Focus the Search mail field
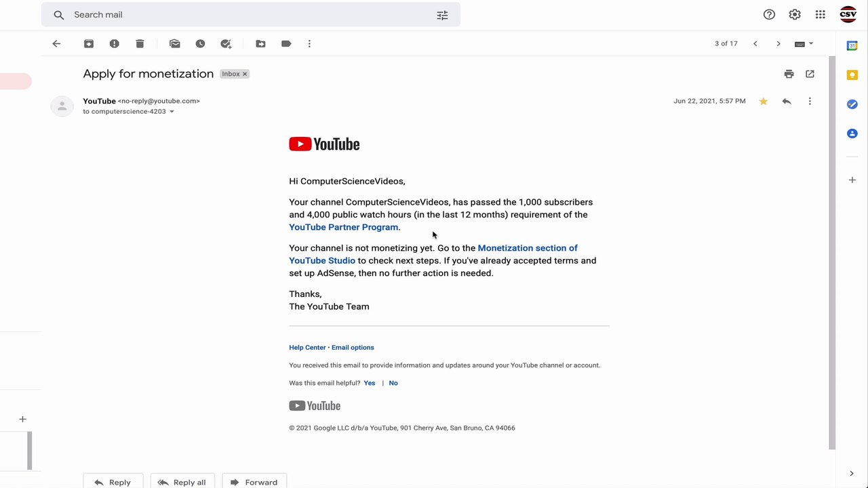 [x=251, y=15]
